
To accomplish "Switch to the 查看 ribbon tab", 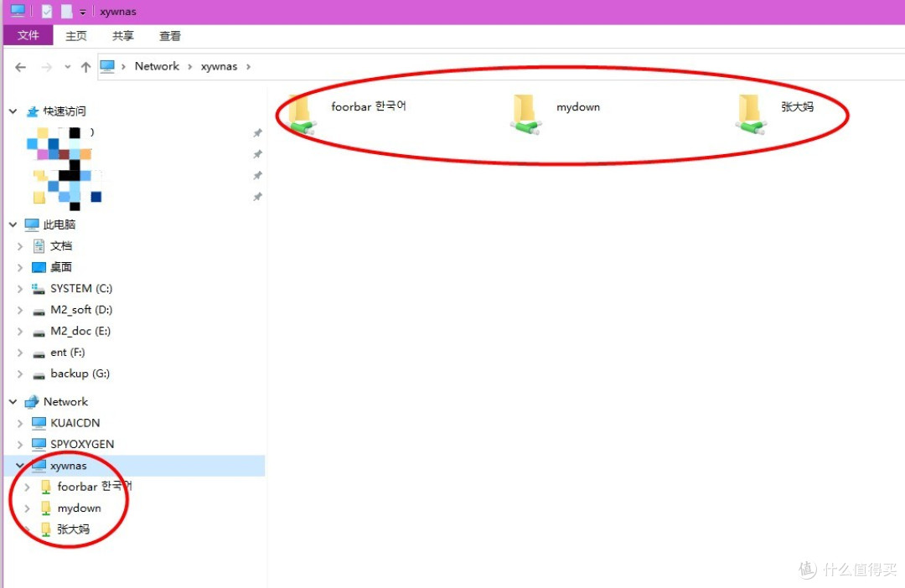I will [x=170, y=35].
